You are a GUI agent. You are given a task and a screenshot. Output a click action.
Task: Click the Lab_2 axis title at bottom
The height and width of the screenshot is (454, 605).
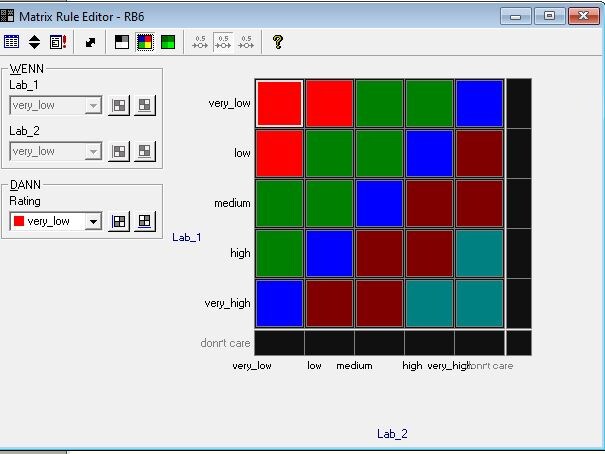coord(392,434)
